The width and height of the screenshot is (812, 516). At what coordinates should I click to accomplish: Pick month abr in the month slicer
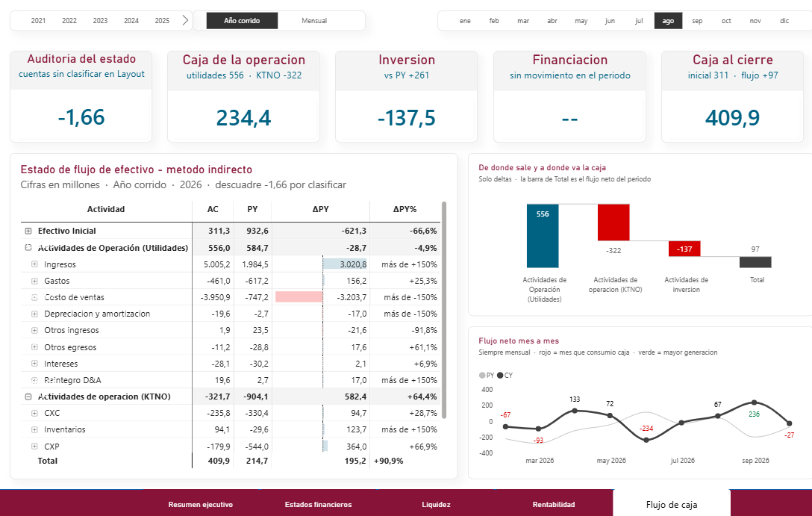552,21
